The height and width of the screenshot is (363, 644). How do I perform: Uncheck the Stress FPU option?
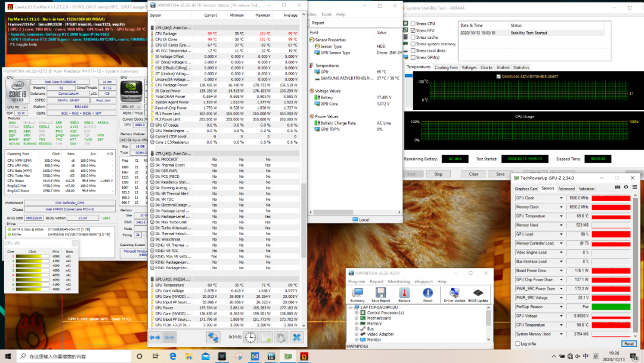(x=413, y=30)
